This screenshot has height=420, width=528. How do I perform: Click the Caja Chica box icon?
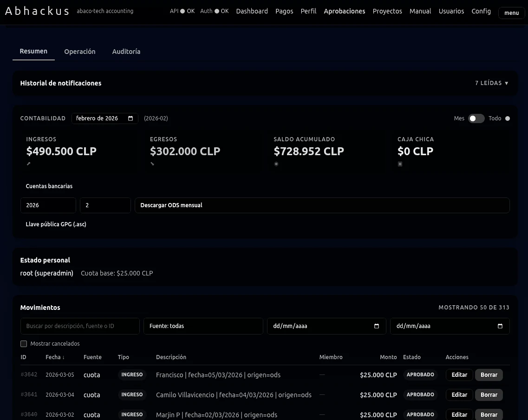400,164
